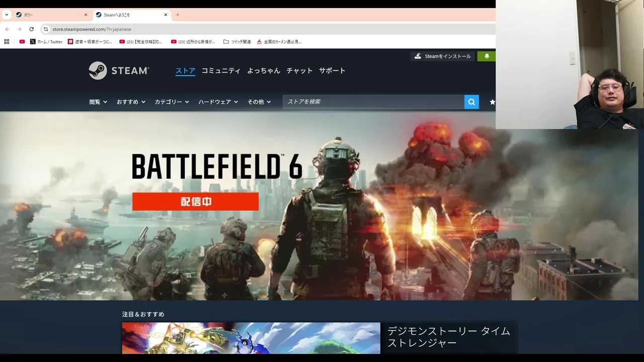Open the (23)【完全攻略】初 bookmark
644x362 pixels.
pos(141,42)
